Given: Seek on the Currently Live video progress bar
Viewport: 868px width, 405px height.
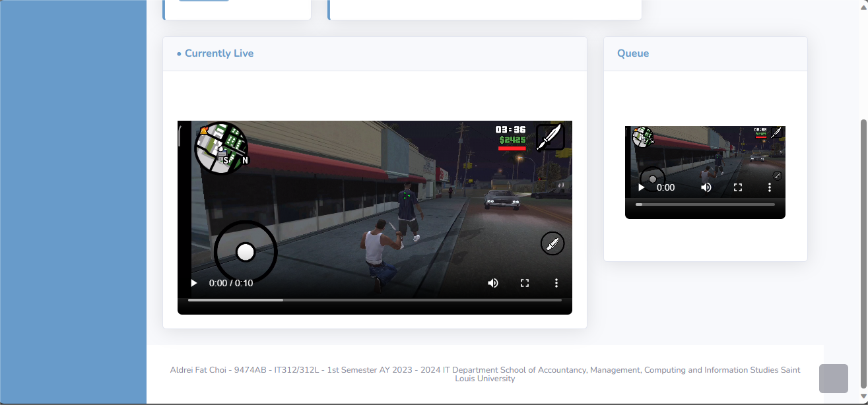Looking at the screenshot, I should [x=375, y=300].
